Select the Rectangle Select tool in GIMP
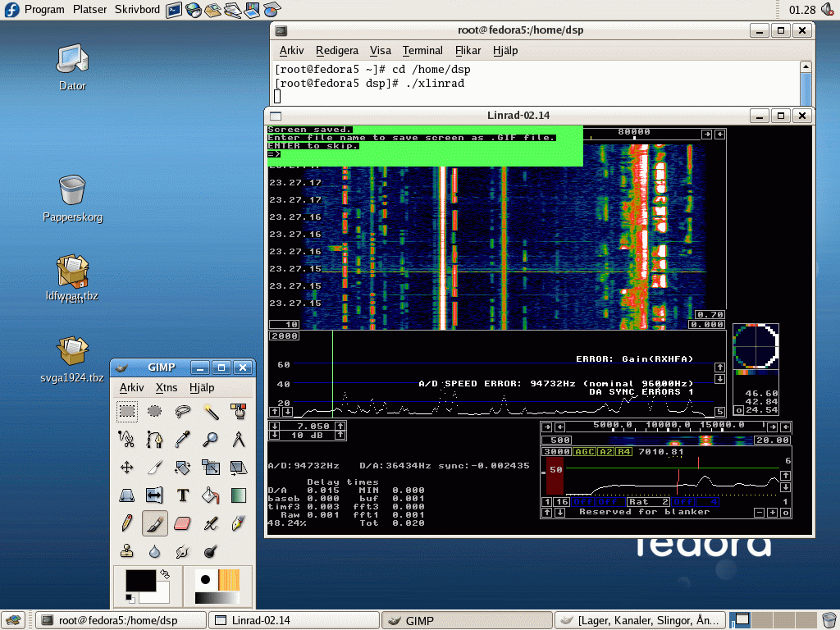 pyautogui.click(x=127, y=412)
